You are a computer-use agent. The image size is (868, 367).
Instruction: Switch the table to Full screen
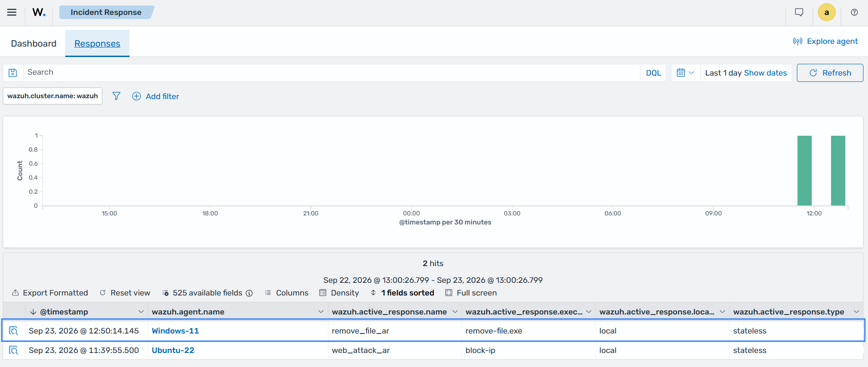pos(471,293)
